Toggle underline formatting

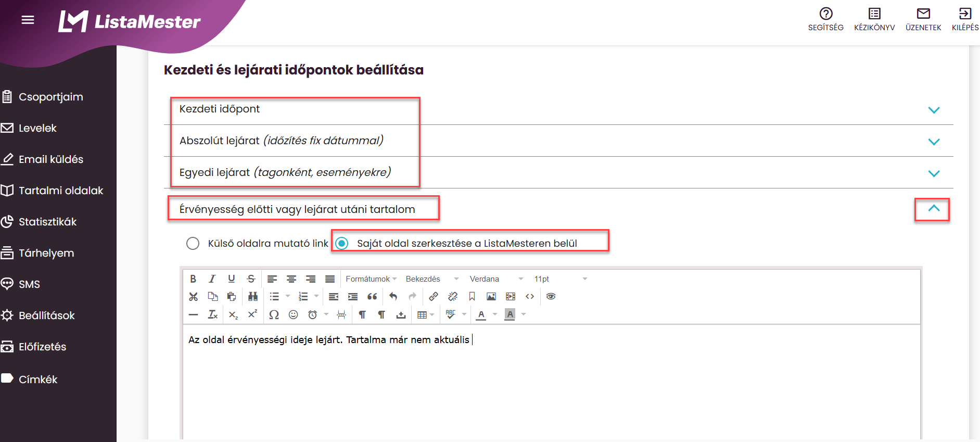232,279
